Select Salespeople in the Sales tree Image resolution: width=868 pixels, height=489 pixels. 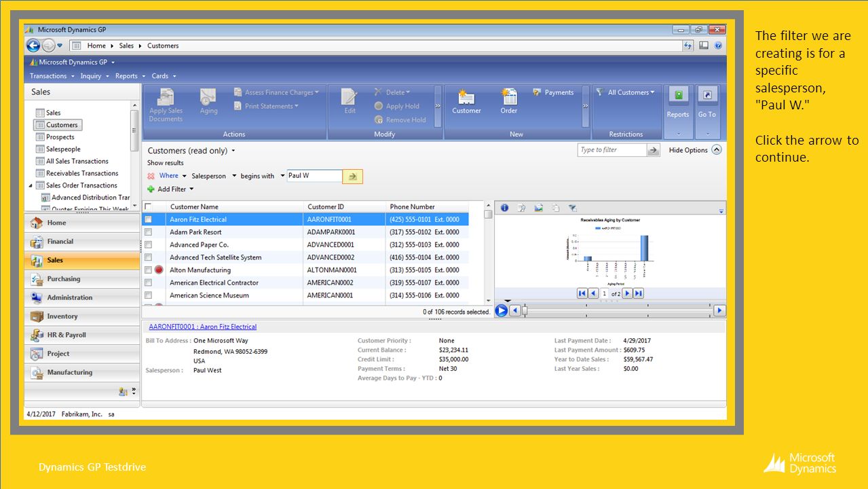point(63,149)
